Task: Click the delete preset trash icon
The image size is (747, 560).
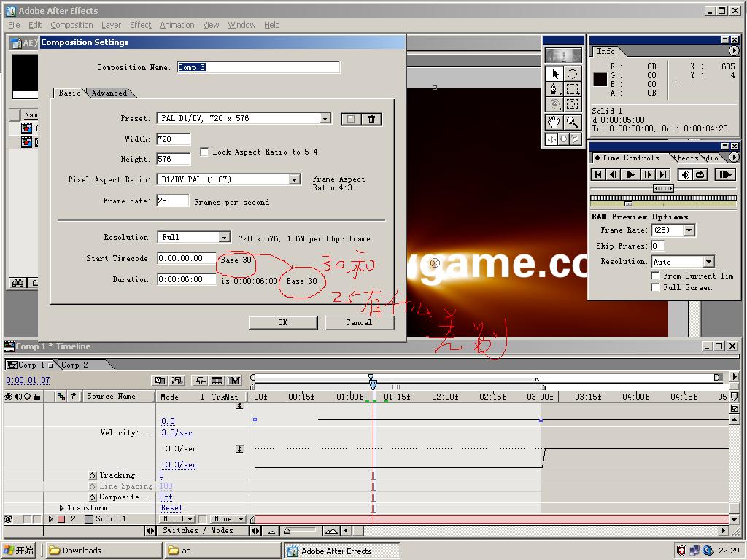Action: (371, 119)
